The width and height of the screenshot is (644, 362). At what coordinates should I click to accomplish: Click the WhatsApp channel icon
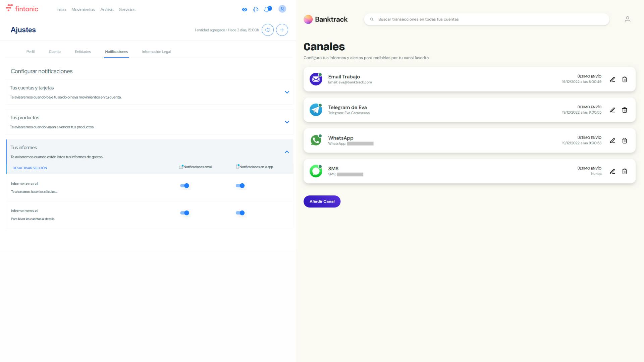(316, 140)
